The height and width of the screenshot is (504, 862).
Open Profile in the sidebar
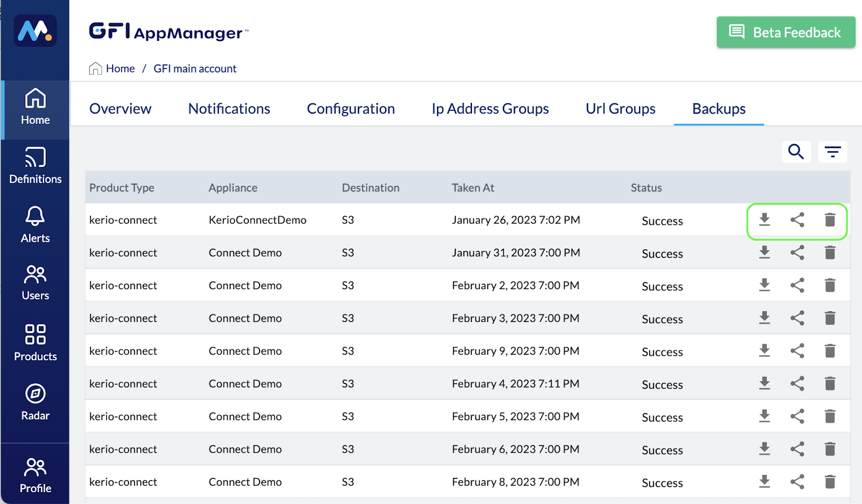click(x=35, y=475)
